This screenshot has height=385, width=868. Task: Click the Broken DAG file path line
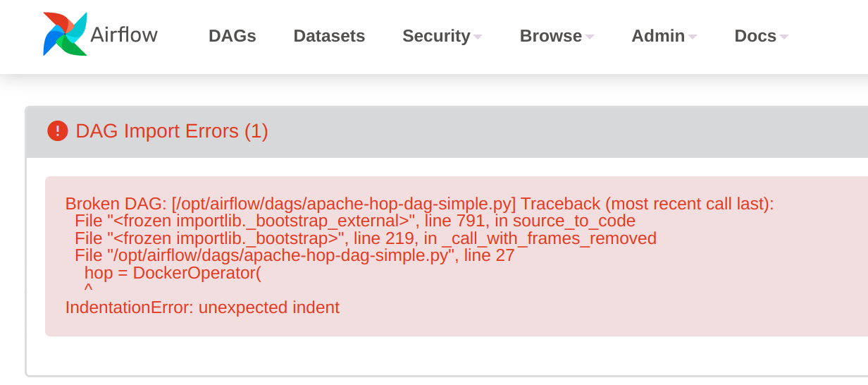click(x=419, y=204)
